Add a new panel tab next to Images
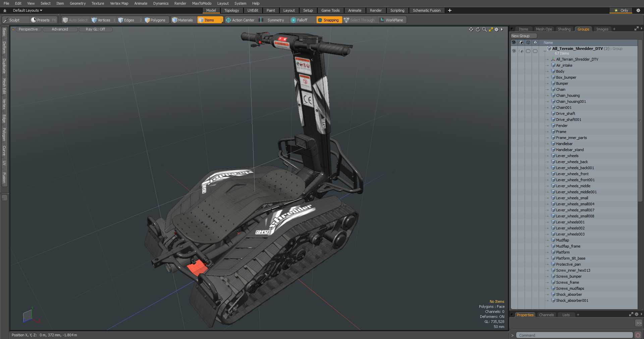Image resolution: width=644 pixels, height=339 pixels. pyautogui.click(x=614, y=29)
